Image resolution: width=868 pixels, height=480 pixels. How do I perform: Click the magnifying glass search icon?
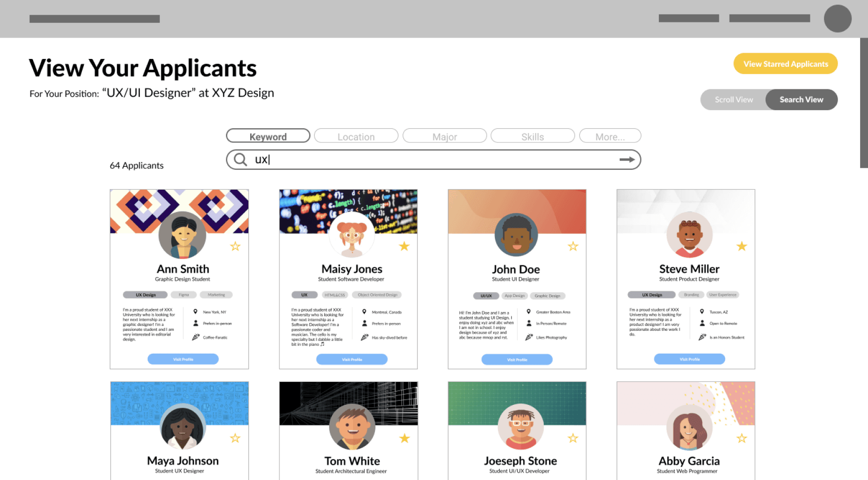click(240, 160)
